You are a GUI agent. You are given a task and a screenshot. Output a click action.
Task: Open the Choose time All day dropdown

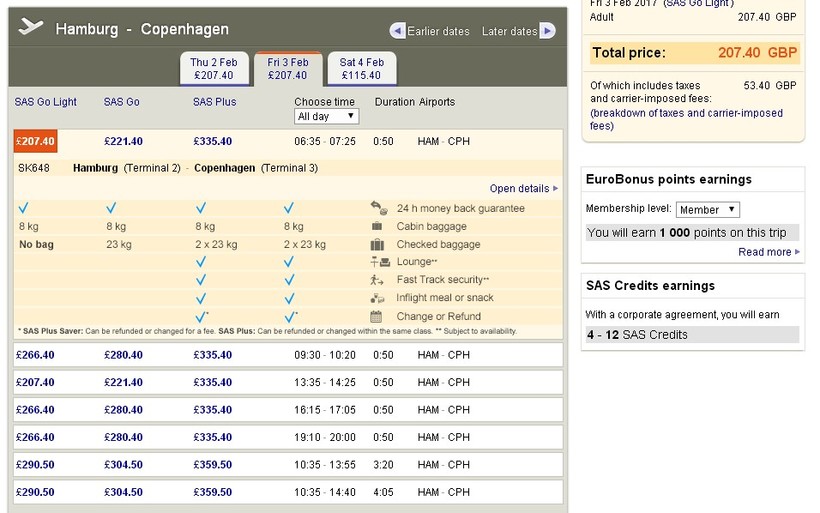coord(326,117)
